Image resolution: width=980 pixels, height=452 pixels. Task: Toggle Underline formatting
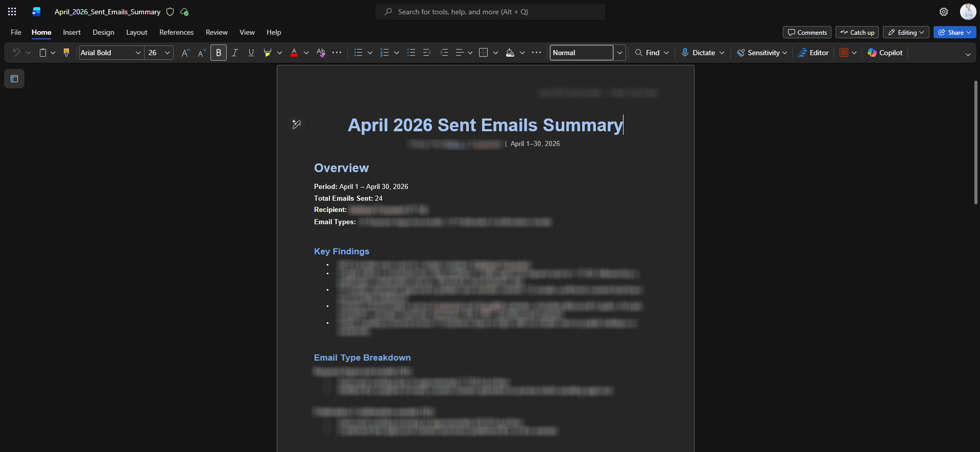tap(251, 53)
